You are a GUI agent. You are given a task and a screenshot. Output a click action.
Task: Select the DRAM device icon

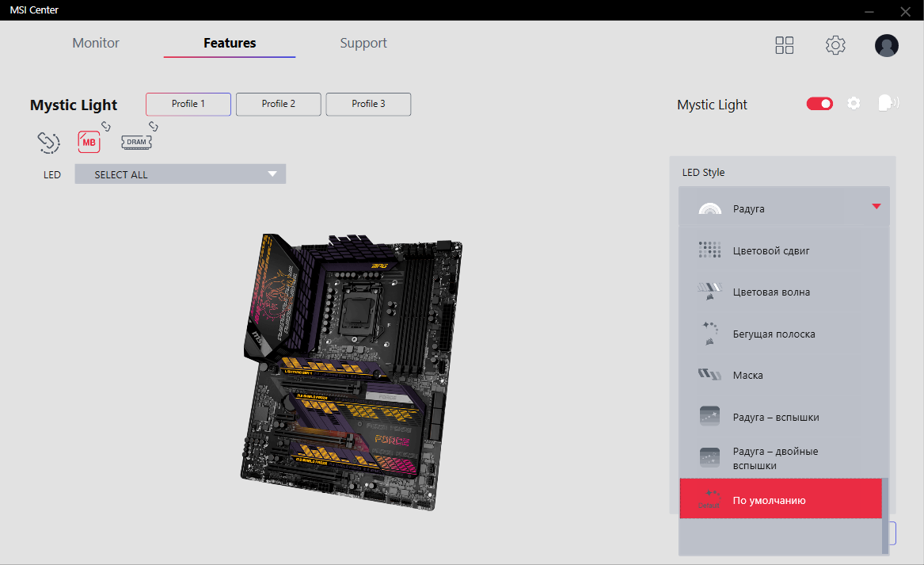pyautogui.click(x=137, y=142)
